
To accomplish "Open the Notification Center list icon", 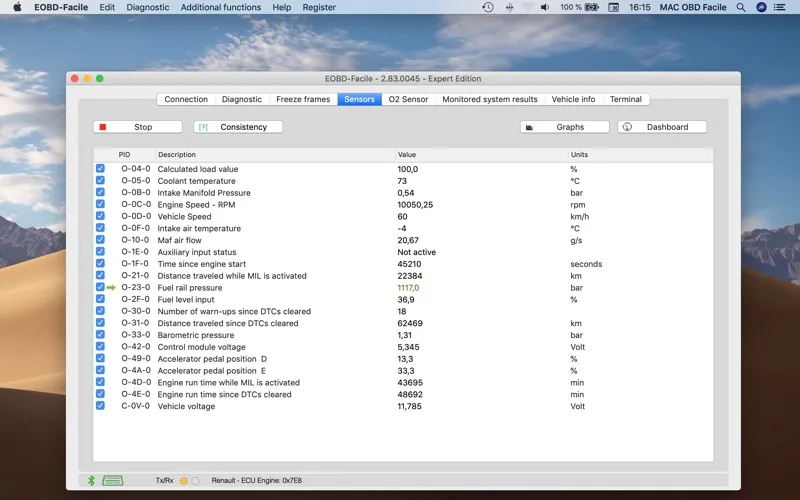I will coord(780,7).
